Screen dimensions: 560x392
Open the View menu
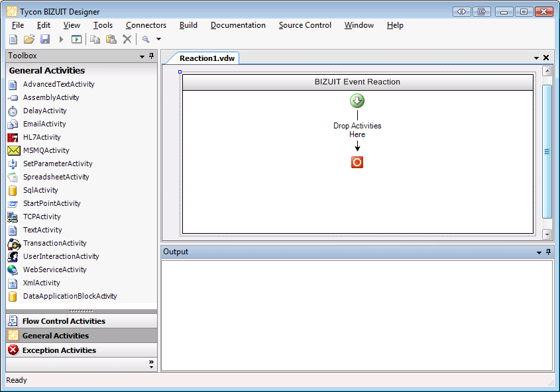[72, 25]
